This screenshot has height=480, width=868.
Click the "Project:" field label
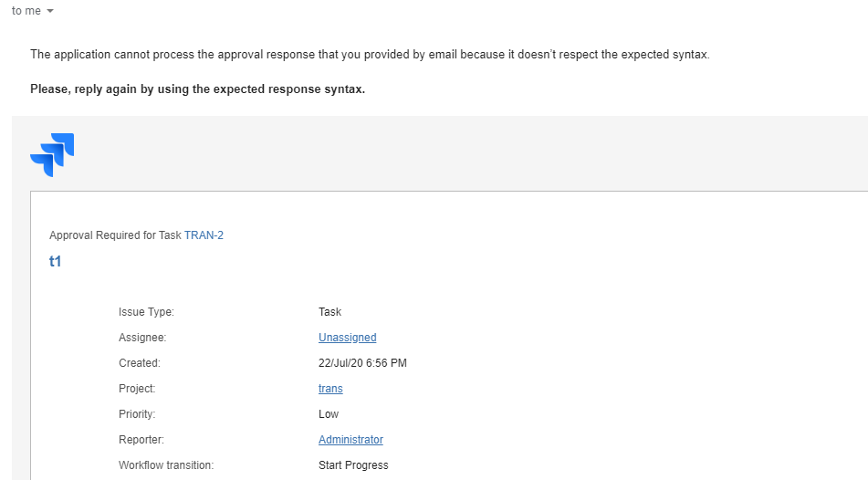137,389
